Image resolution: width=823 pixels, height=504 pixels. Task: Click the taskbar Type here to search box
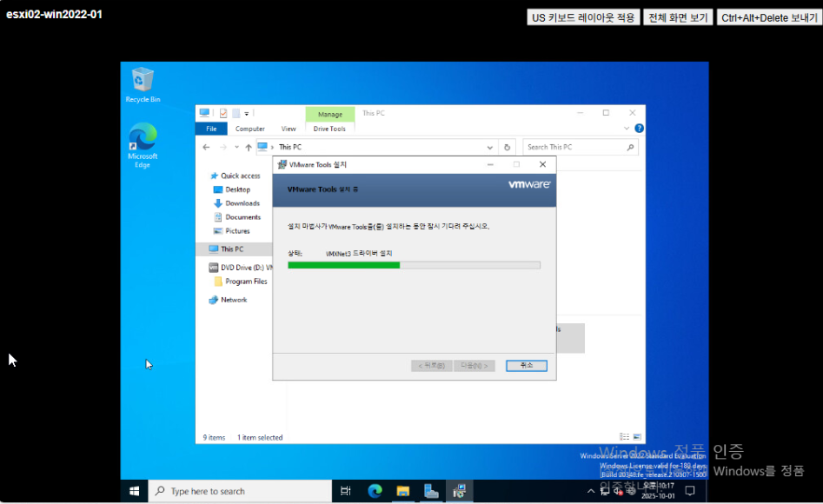241,491
